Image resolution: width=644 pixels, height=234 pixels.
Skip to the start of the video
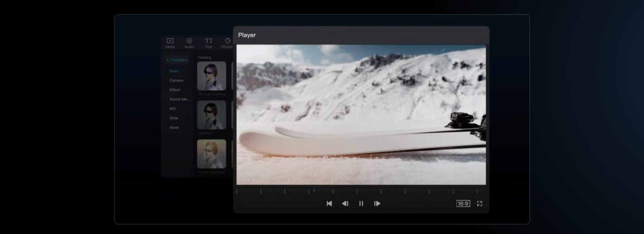329,204
